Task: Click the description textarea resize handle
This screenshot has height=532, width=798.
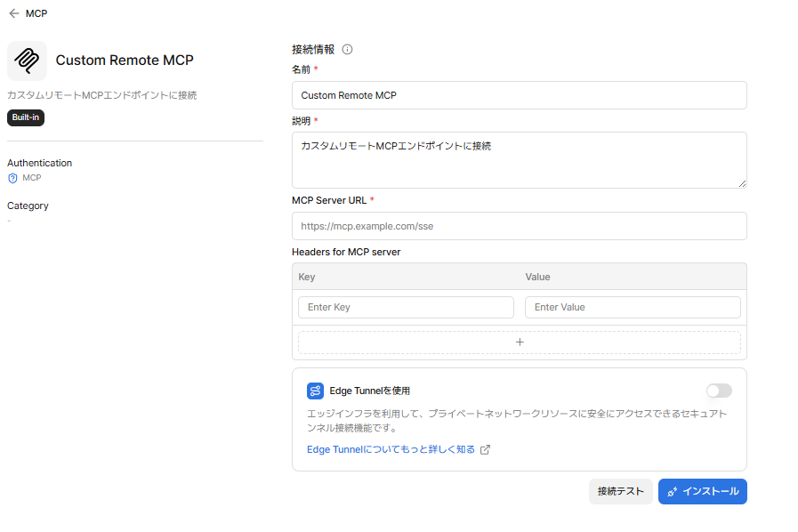Action: click(x=743, y=184)
